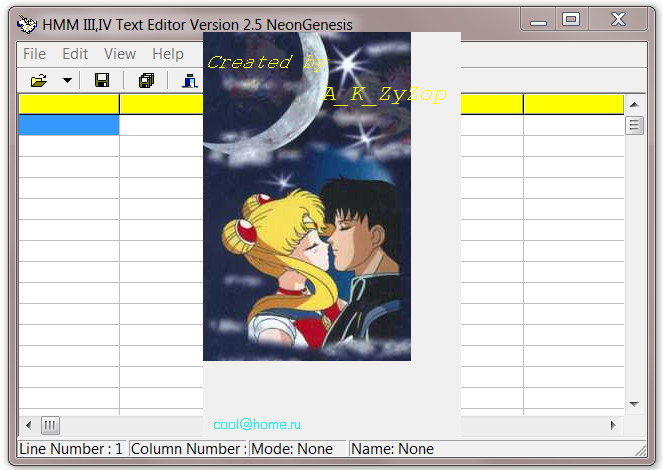Click the application icon in title bar

coord(27,24)
